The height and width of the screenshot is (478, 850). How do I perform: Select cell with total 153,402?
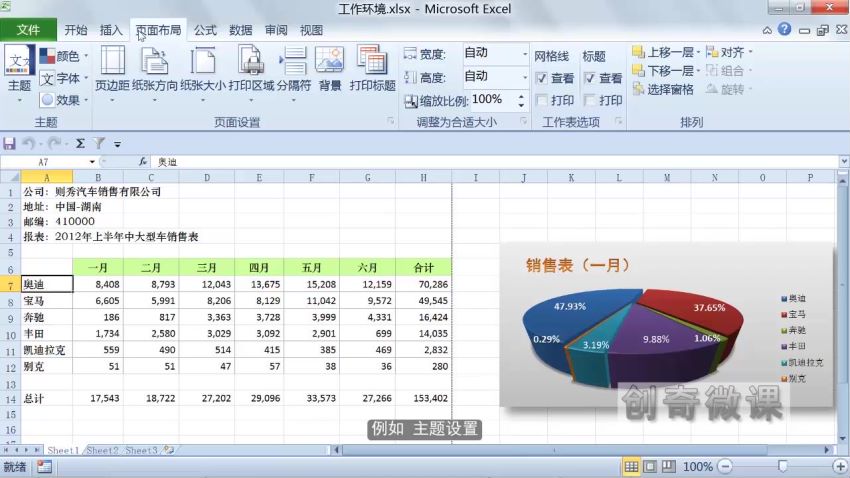(423, 398)
